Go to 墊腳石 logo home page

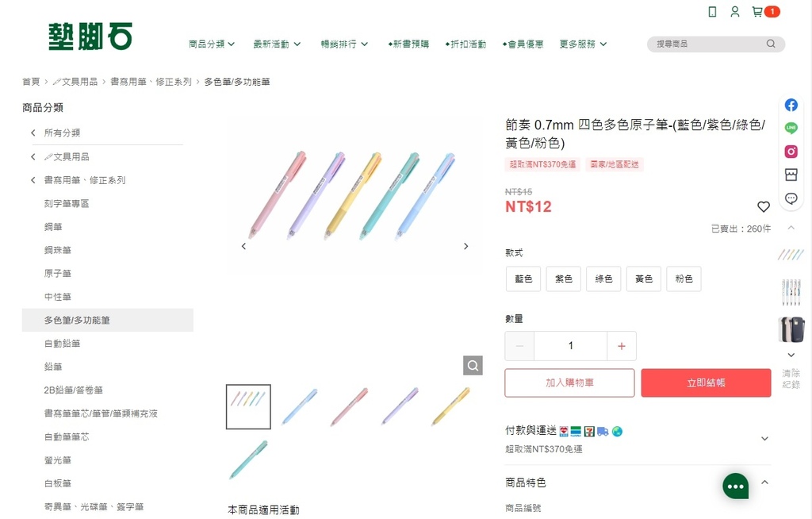pyautogui.click(x=90, y=37)
